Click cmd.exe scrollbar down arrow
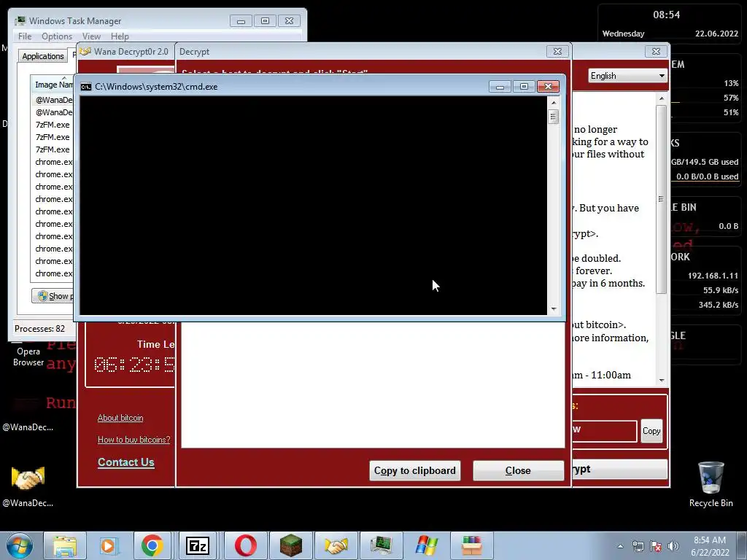 (553, 309)
